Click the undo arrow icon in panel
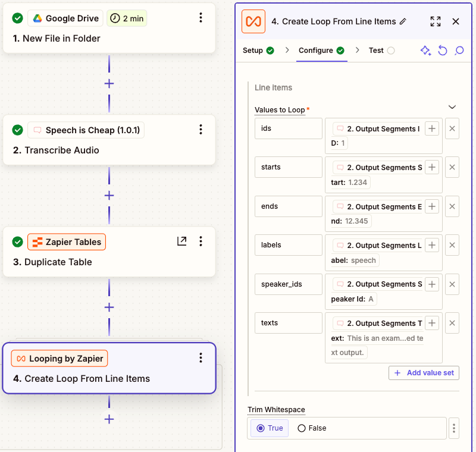The image size is (476, 452). coord(442,51)
